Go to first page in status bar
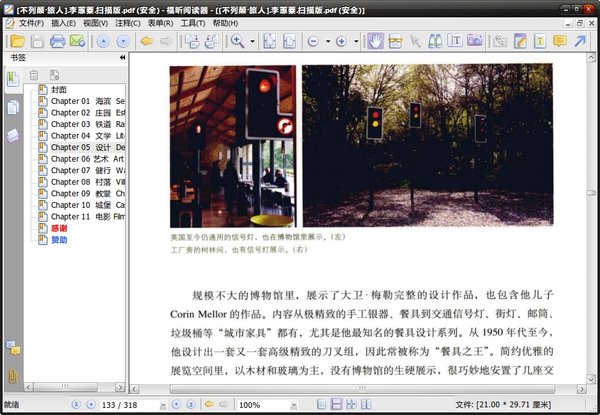Image resolution: width=600 pixels, height=415 pixels. (x=76, y=404)
